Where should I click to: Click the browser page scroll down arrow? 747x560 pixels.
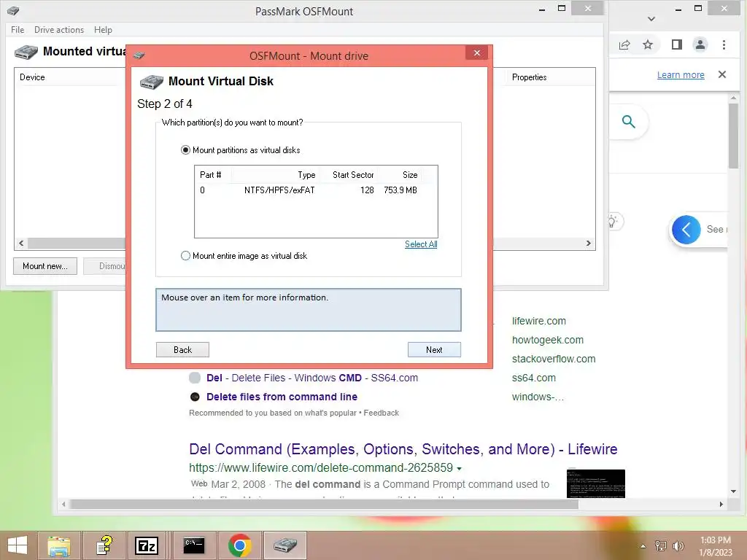[733, 491]
